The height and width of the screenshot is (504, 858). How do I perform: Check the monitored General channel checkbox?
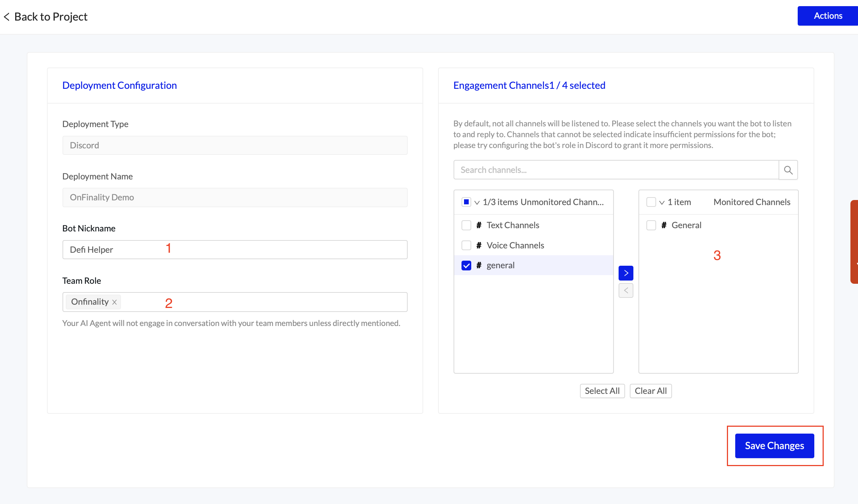[651, 225]
